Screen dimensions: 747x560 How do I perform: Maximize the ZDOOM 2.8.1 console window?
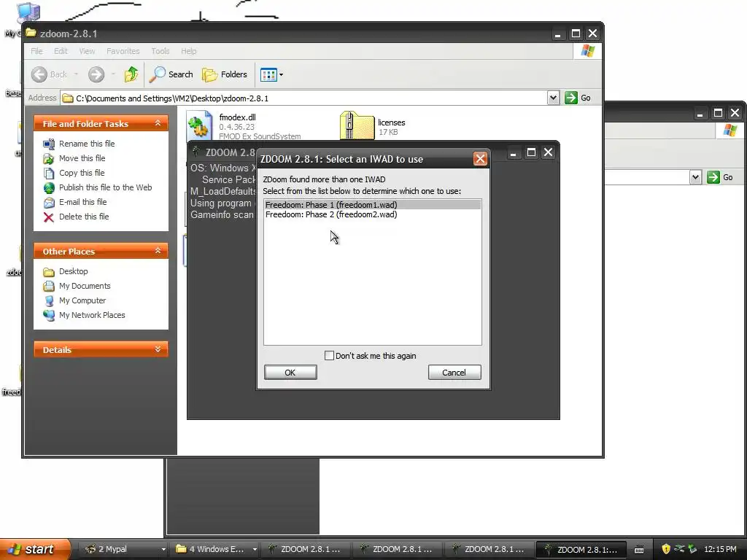click(x=531, y=152)
